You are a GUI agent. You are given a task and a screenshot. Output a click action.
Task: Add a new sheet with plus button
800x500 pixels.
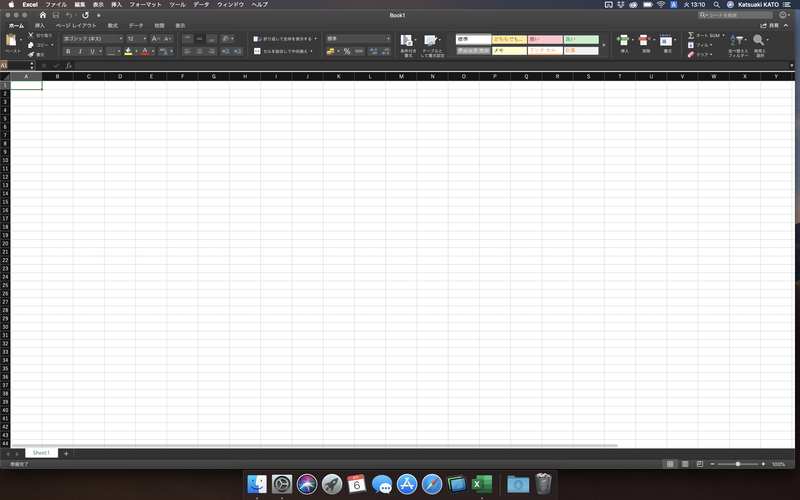coord(66,453)
